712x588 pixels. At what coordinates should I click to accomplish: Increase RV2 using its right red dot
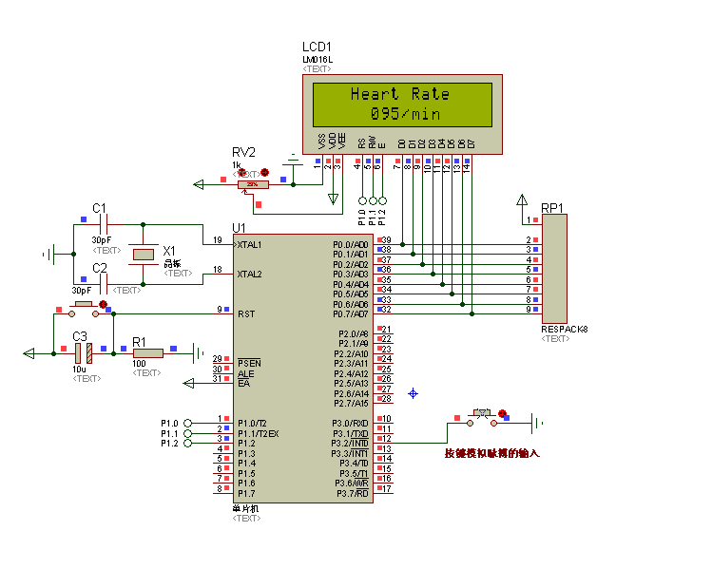click(x=264, y=172)
